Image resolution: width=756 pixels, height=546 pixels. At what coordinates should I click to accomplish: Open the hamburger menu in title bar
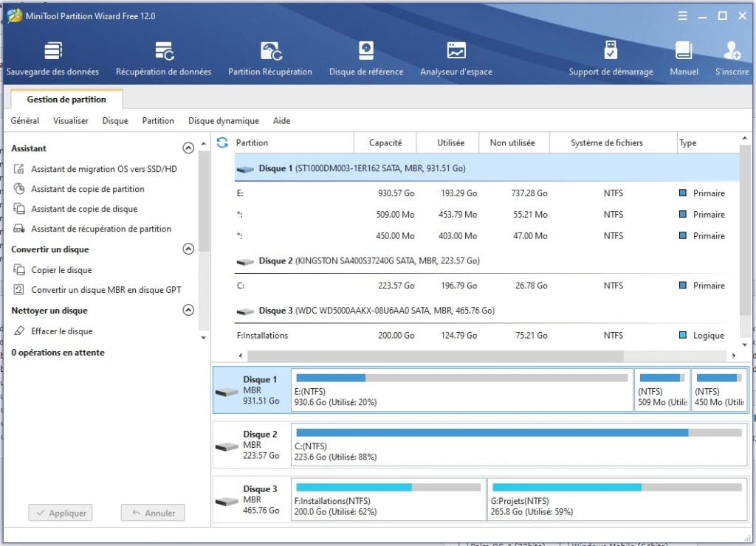coord(682,16)
